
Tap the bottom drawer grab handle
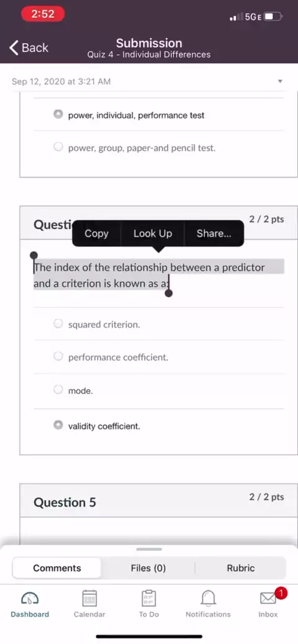pos(149,549)
